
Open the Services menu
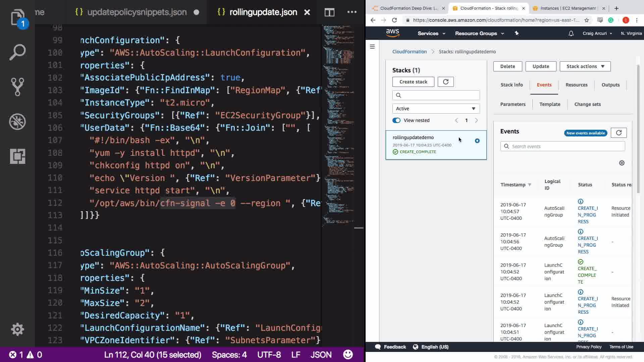[431, 34]
